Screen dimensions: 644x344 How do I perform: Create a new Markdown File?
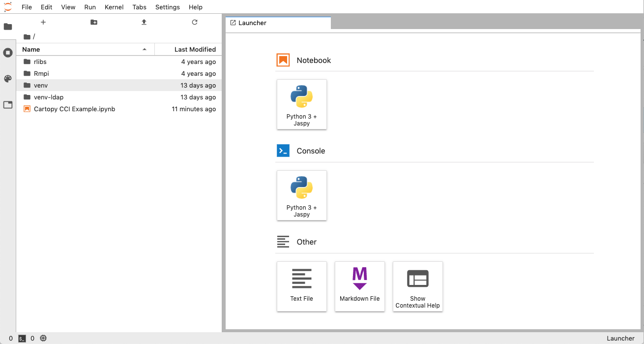[359, 286]
